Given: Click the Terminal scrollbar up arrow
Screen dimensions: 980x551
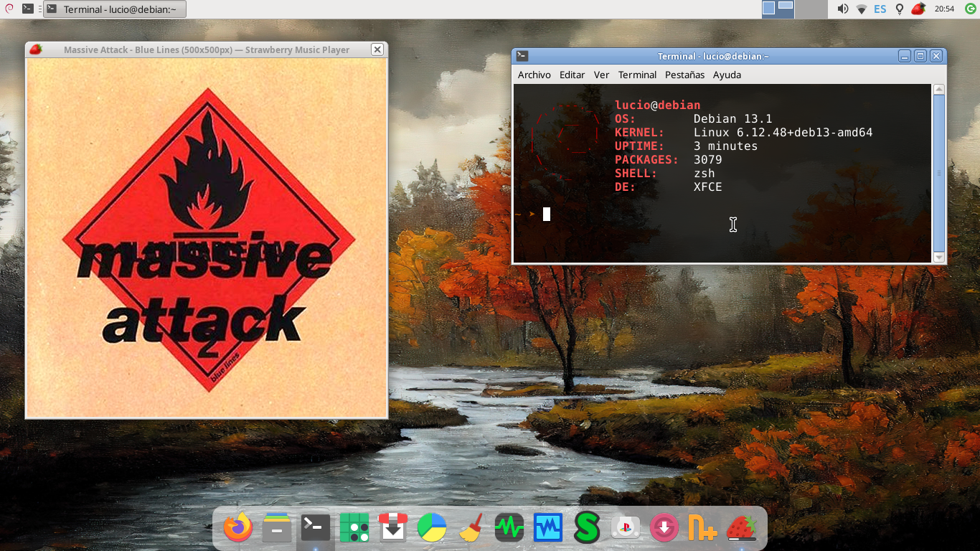Looking at the screenshot, I should [939, 89].
